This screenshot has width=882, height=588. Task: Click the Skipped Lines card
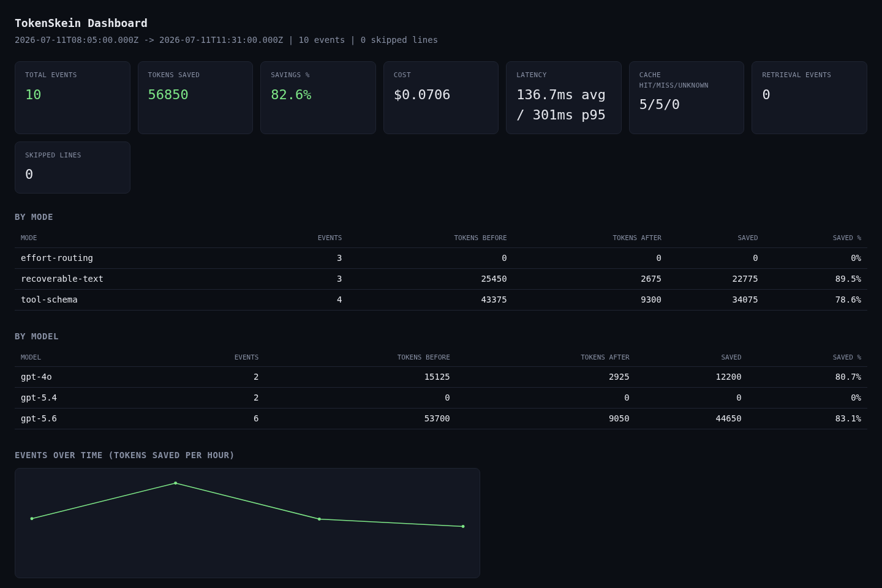(x=72, y=167)
